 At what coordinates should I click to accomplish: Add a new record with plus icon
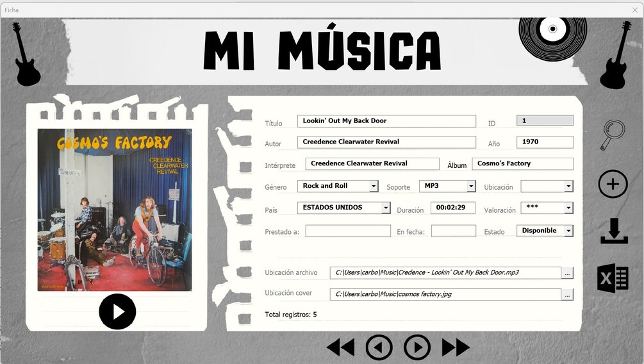pyautogui.click(x=613, y=184)
